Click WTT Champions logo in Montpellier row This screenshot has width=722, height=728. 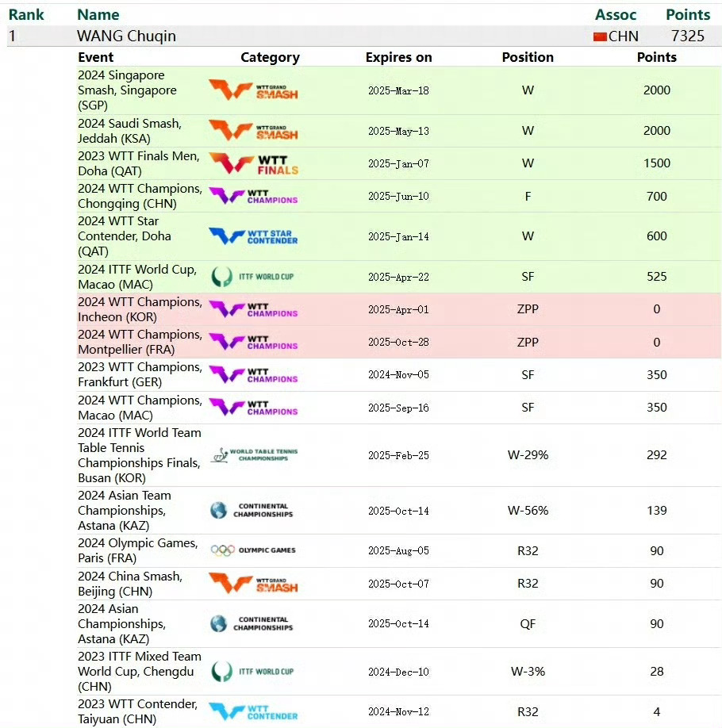pos(253,342)
